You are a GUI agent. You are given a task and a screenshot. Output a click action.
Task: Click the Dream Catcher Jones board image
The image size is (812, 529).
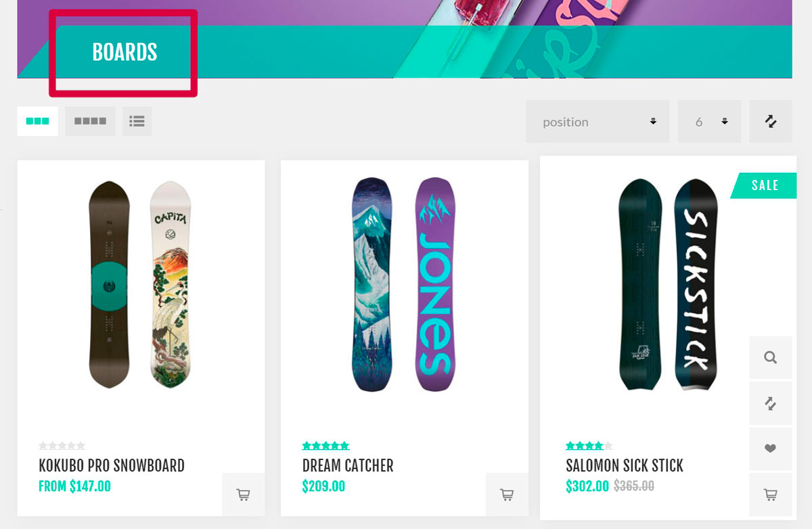(404, 284)
